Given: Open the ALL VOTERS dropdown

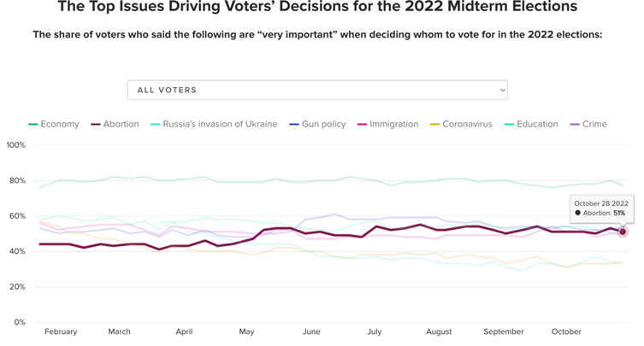Looking at the screenshot, I should (317, 90).
